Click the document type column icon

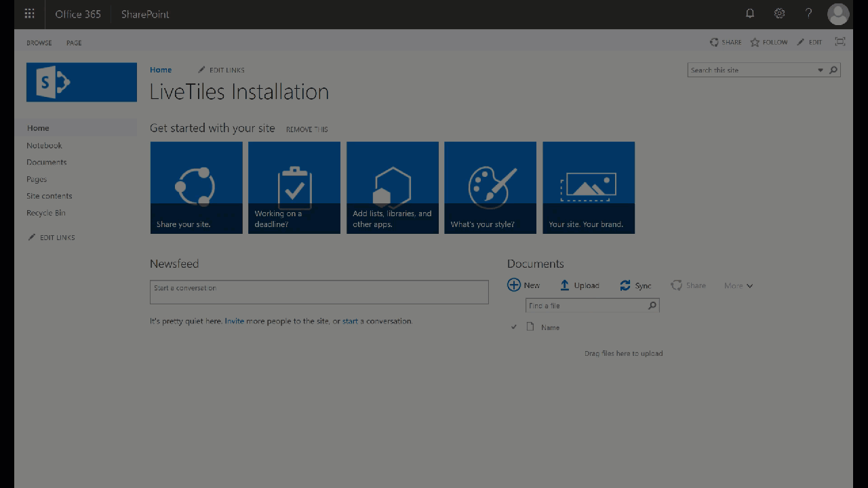530,327
